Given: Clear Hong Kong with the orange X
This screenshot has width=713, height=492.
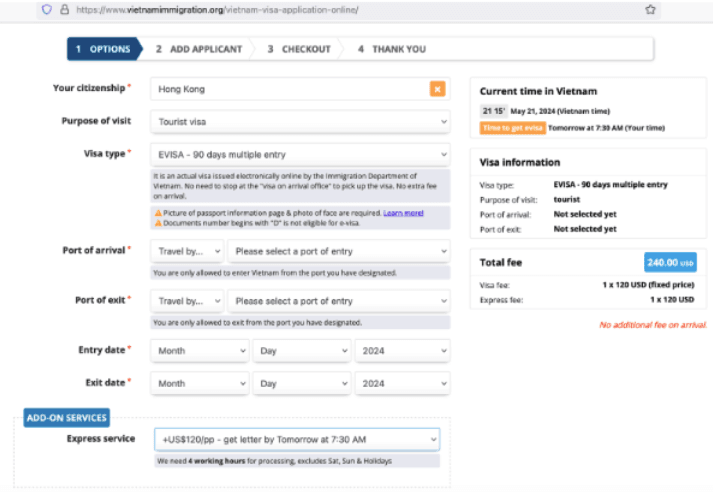Looking at the screenshot, I should coord(437,89).
